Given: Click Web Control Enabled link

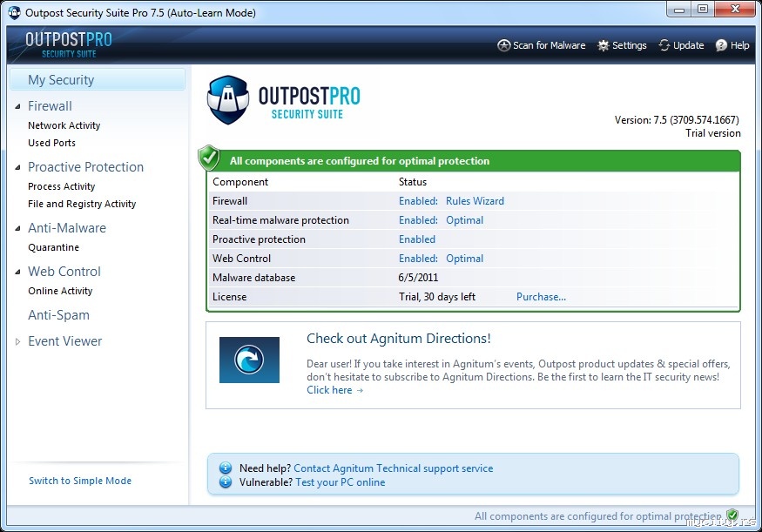Looking at the screenshot, I should [x=418, y=259].
